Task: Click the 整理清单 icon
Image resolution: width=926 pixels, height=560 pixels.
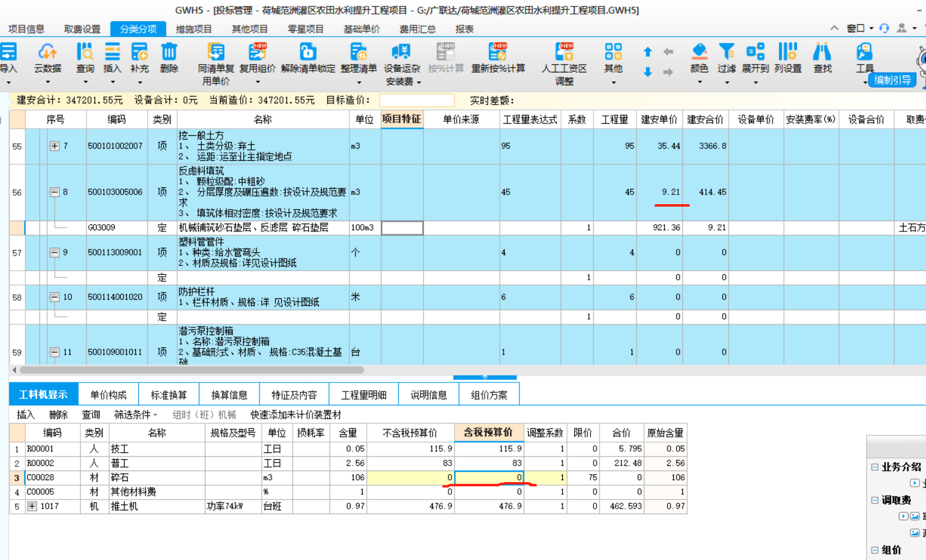Action: pyautogui.click(x=358, y=52)
